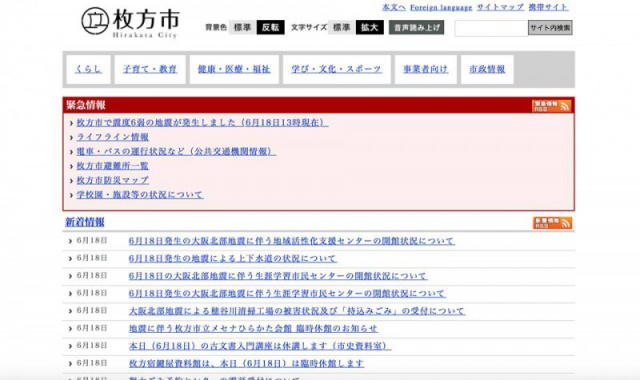
Task: Open news about 穂谷川清掃工場 damage status
Action: [x=297, y=311]
